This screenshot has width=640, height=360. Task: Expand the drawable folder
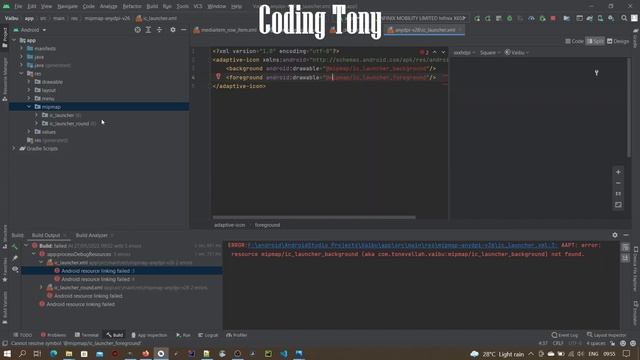[x=29, y=82]
